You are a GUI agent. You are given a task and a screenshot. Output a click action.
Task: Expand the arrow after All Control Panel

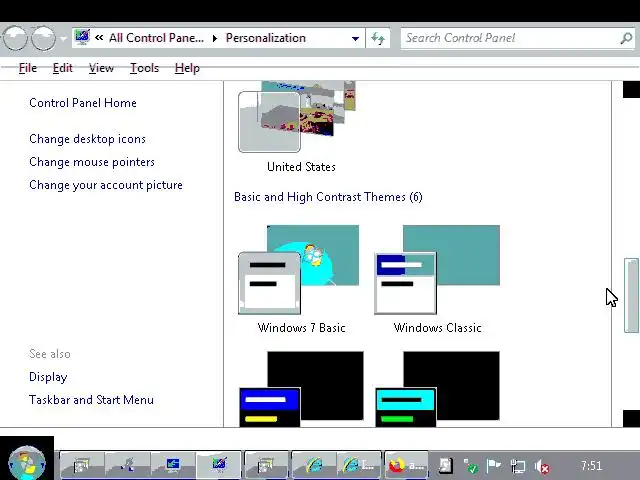click(x=215, y=38)
